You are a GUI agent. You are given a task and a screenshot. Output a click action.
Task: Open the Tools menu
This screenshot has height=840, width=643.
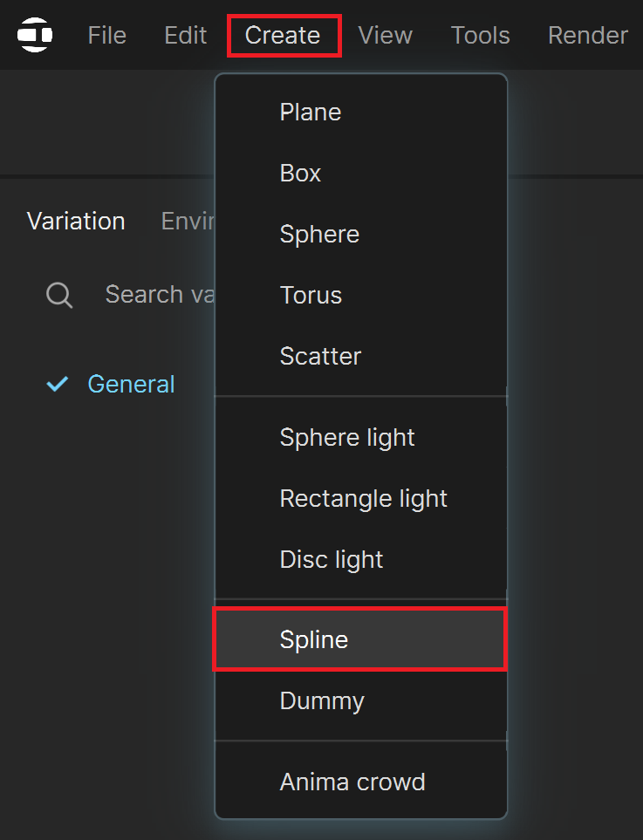(x=480, y=36)
